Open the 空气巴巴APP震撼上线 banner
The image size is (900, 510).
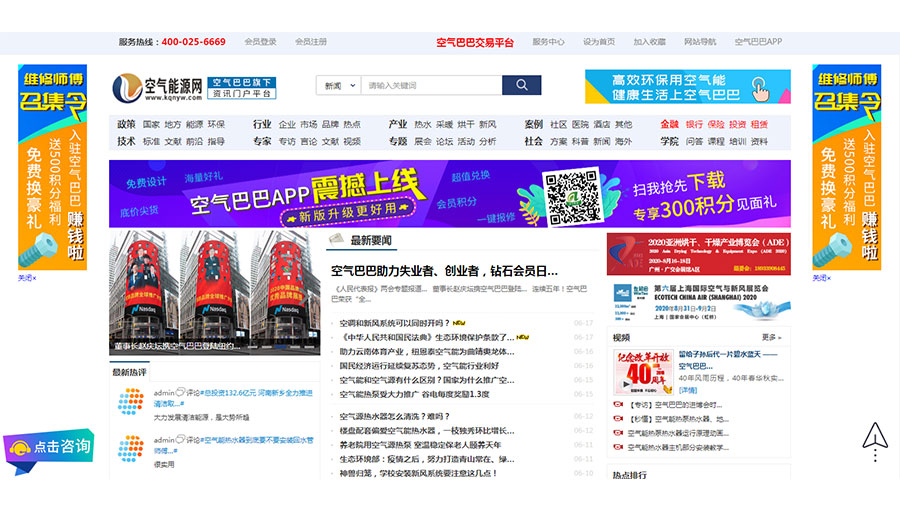[x=449, y=194]
